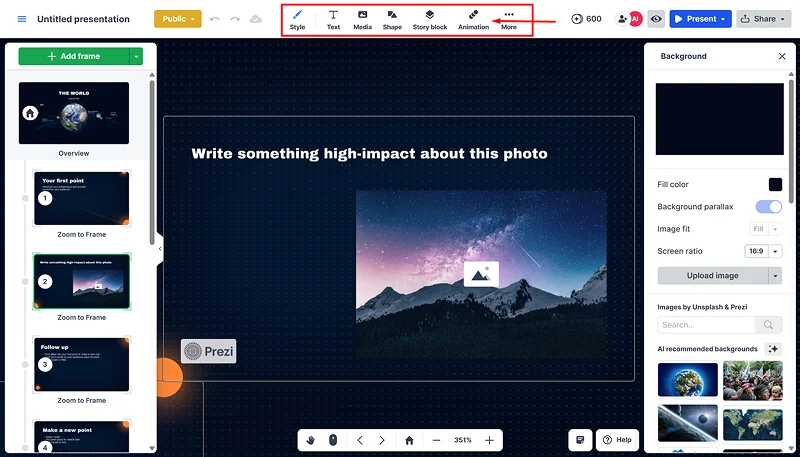The width and height of the screenshot is (800, 457).
Task: Open the Public privacy dropdown
Action: point(177,19)
